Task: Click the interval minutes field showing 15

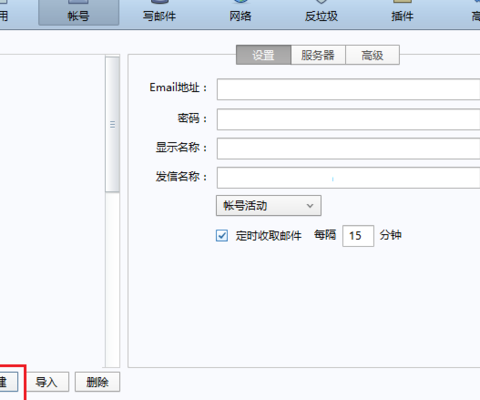Action: pos(358,236)
